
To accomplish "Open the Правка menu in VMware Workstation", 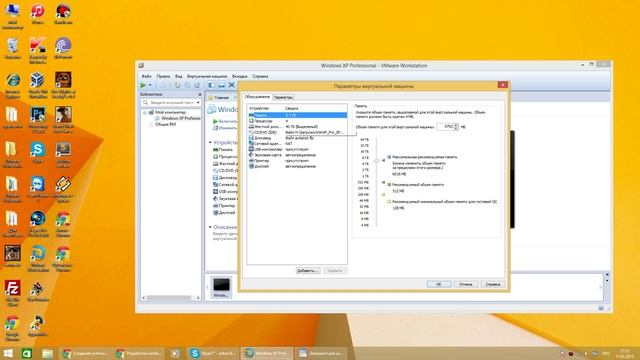I will pyautogui.click(x=163, y=76).
